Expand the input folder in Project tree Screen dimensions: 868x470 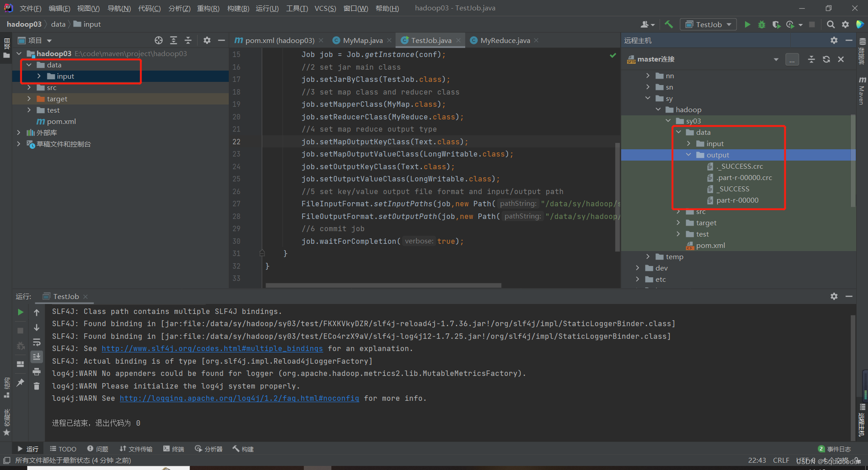pyautogui.click(x=39, y=76)
